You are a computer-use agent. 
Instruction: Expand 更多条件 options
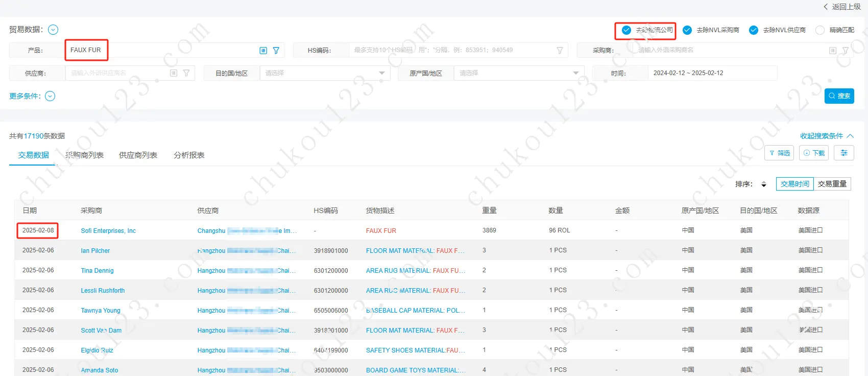click(x=50, y=96)
